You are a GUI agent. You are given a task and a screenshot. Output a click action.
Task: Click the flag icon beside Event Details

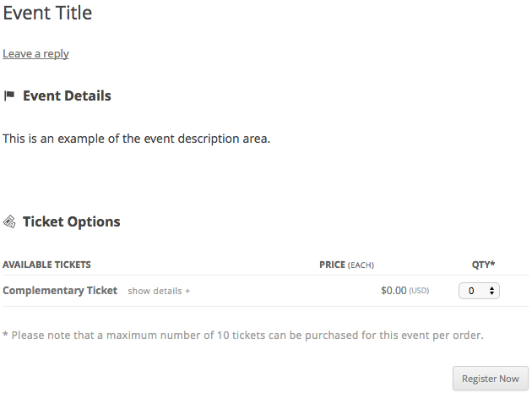click(x=9, y=96)
